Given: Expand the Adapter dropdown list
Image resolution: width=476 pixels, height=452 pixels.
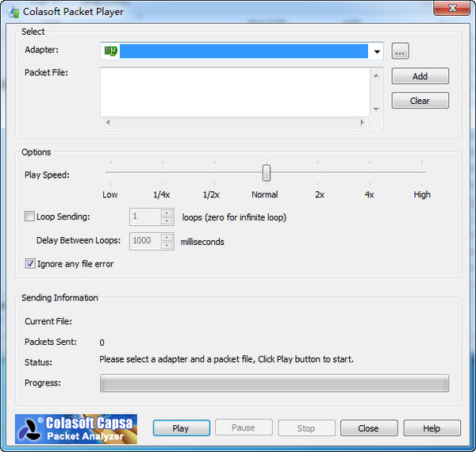Looking at the screenshot, I should pyautogui.click(x=377, y=52).
